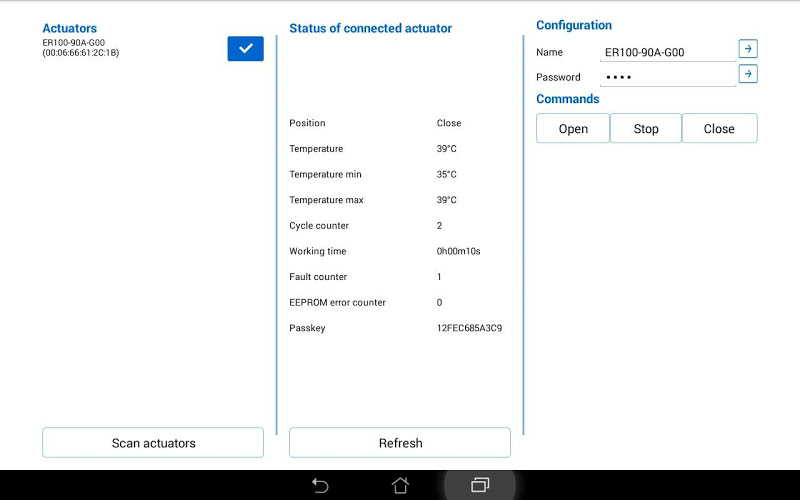Focus the Password input field
This screenshot has height=500, width=800.
(x=668, y=77)
